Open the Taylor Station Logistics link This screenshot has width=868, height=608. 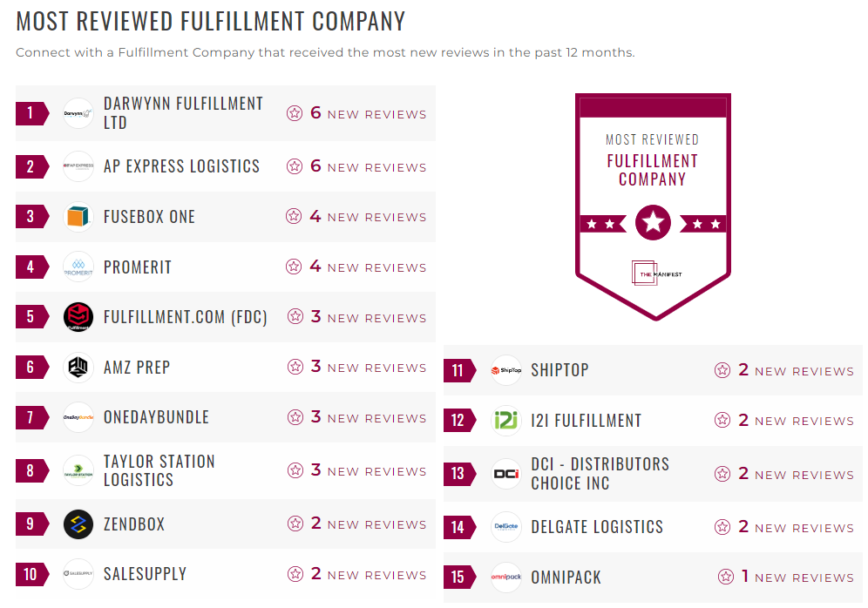(159, 470)
